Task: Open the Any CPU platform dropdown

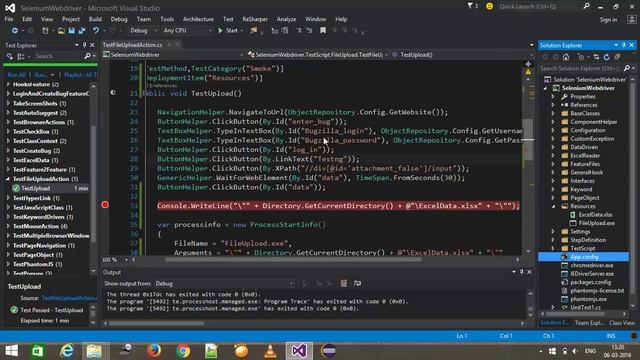Action: pyautogui.click(x=187, y=31)
